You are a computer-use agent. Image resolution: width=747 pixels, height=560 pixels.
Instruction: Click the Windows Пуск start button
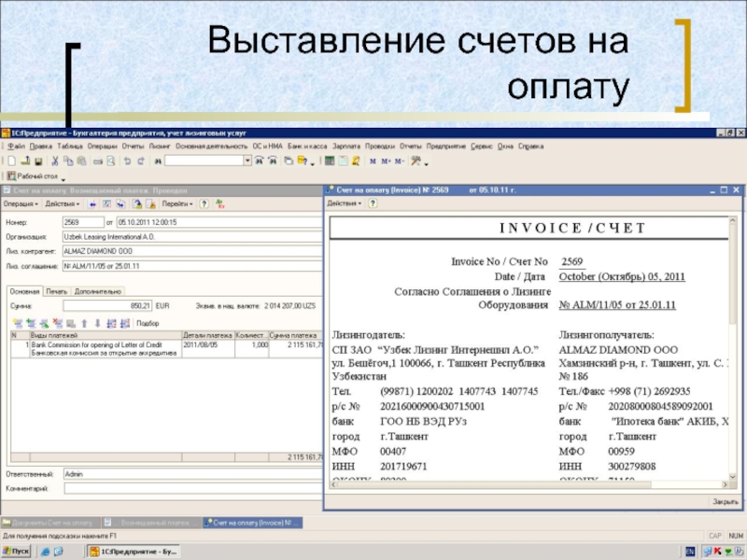(x=16, y=552)
